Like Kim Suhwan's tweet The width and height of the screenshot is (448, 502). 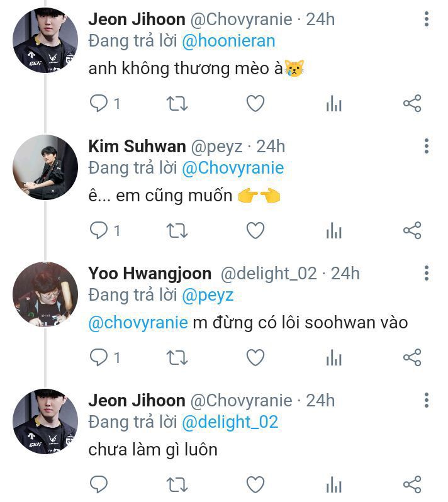coord(255,231)
